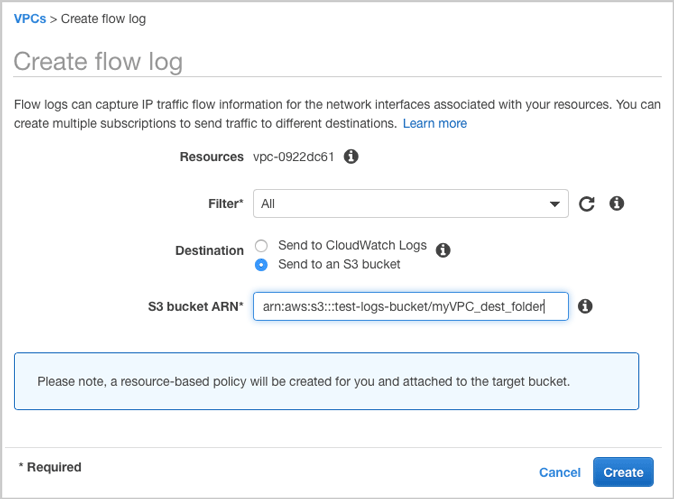Refresh the Filter options list
This screenshot has width=674, height=499.
point(587,204)
